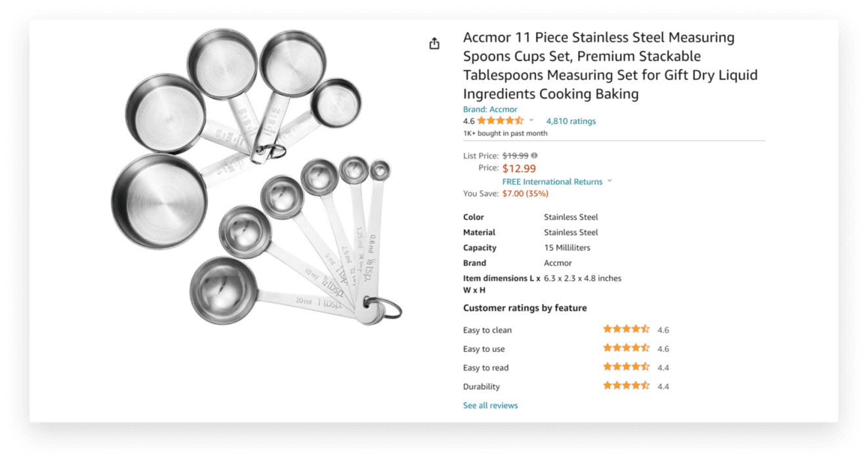Click the stars for Durability
Image resolution: width=868 pixels, height=462 pixels.
pyautogui.click(x=626, y=385)
